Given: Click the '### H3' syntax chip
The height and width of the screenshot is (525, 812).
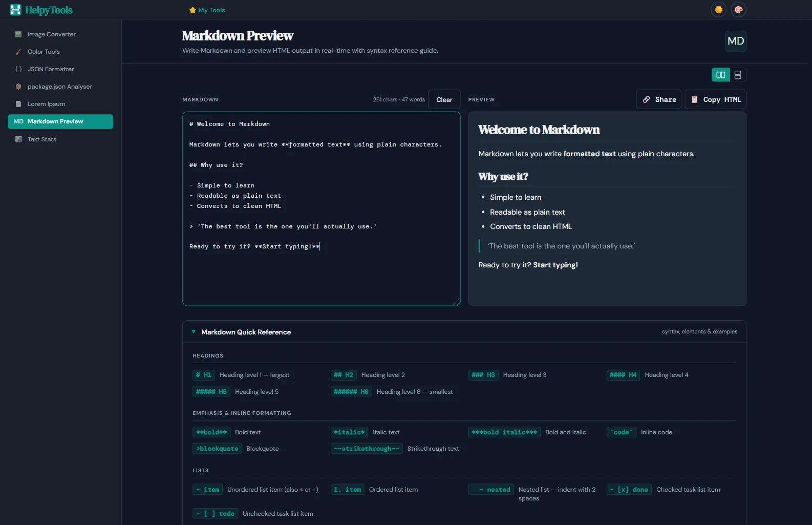Looking at the screenshot, I should pos(483,375).
